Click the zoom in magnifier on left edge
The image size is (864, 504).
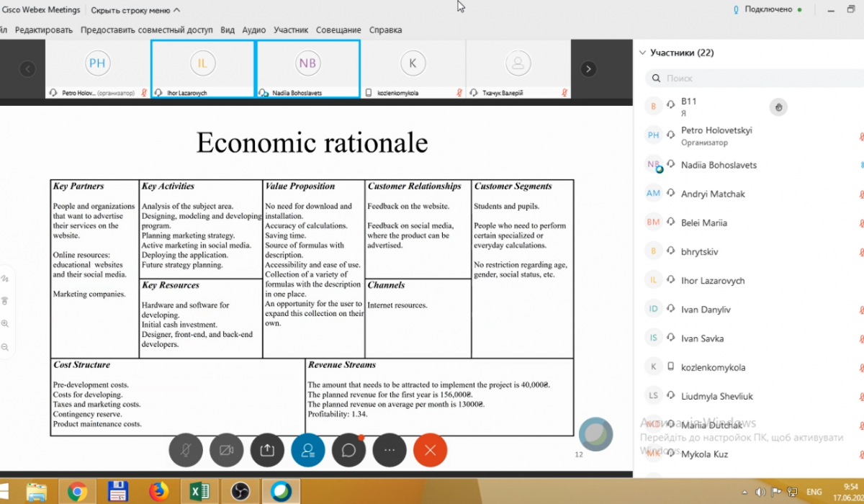click(x=5, y=324)
